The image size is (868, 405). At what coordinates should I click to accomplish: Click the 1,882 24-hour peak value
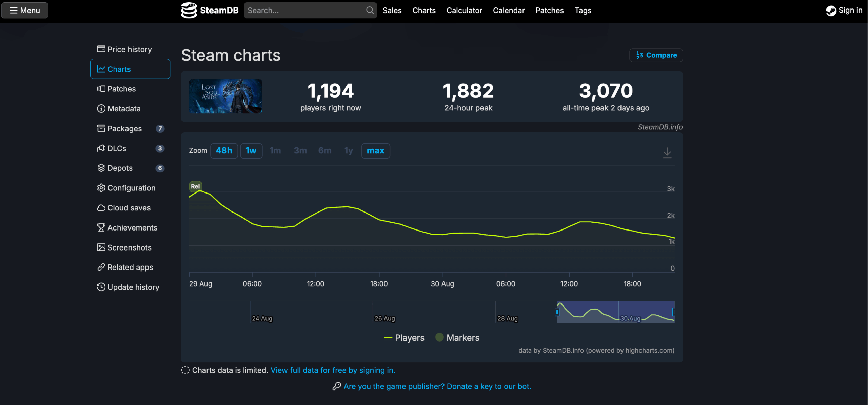[468, 91]
